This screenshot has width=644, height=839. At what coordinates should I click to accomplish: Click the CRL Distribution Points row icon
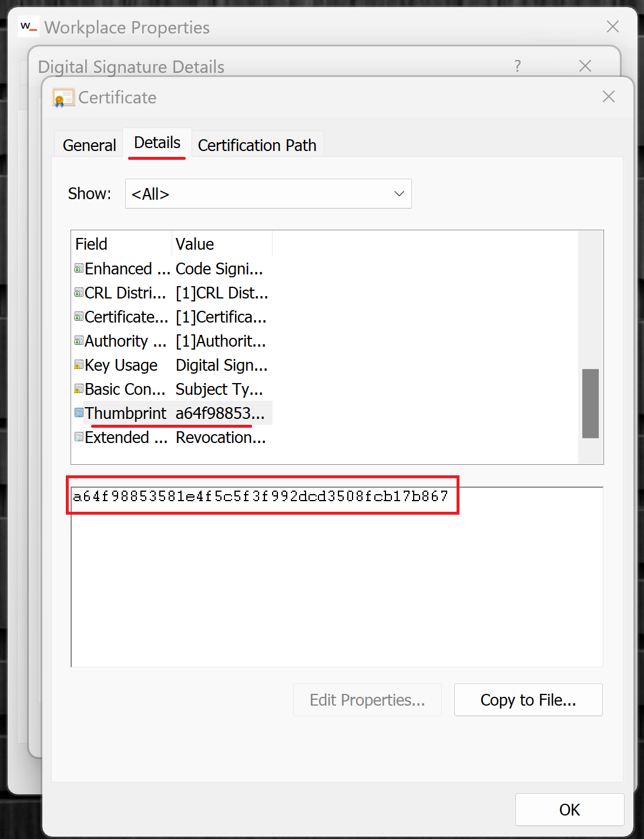79,293
